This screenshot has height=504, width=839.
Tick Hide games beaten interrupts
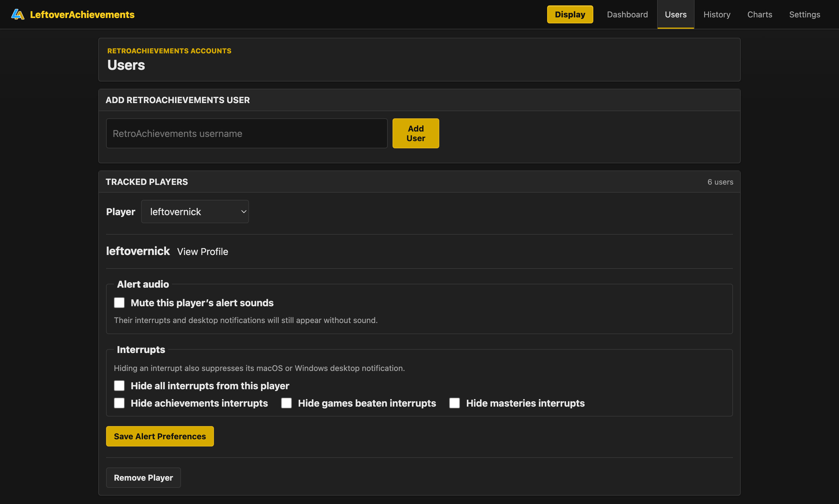(x=286, y=403)
